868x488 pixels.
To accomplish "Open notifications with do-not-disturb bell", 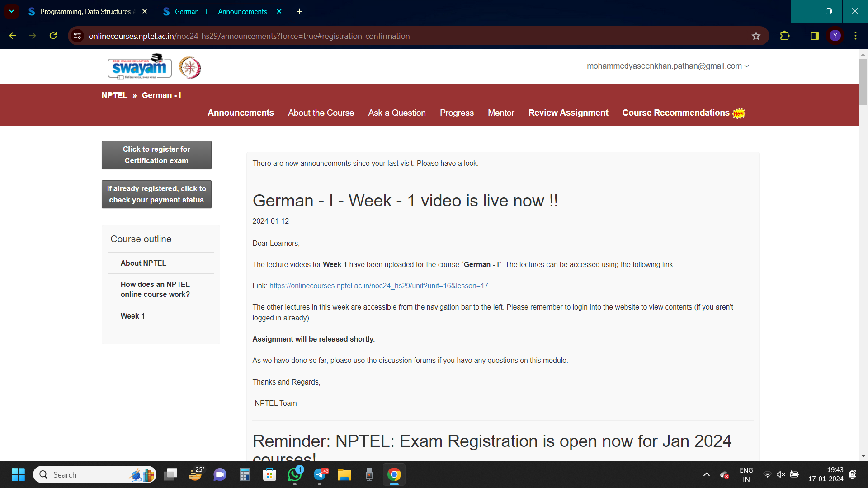I will 853,474.
